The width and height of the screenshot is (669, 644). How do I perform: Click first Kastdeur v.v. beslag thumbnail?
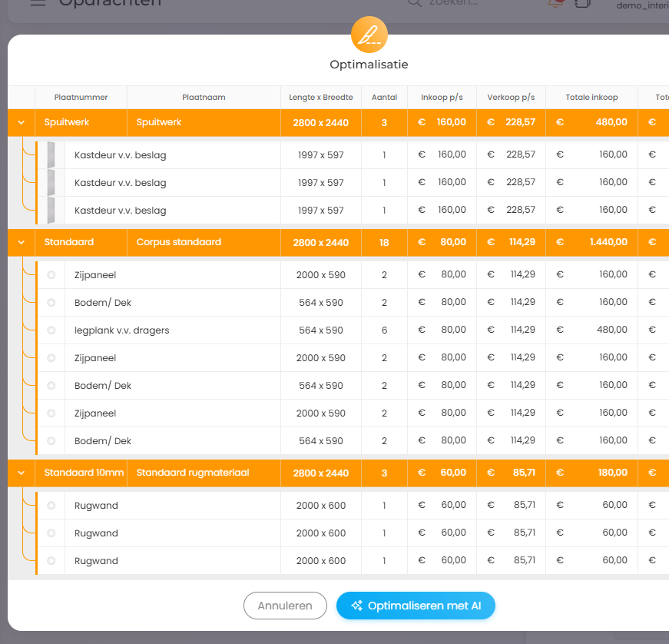click(51, 155)
